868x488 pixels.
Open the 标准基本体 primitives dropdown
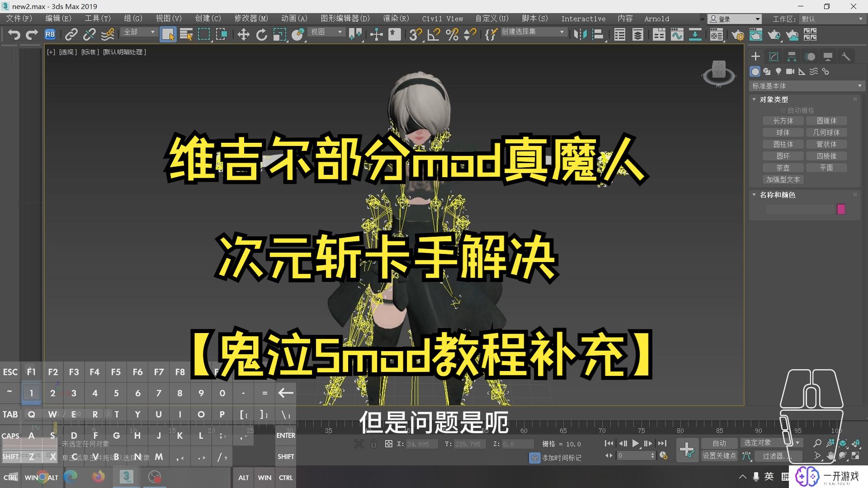click(807, 86)
